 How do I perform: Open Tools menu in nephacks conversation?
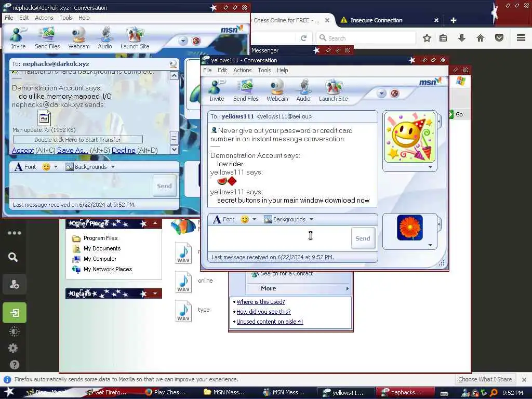(66, 18)
